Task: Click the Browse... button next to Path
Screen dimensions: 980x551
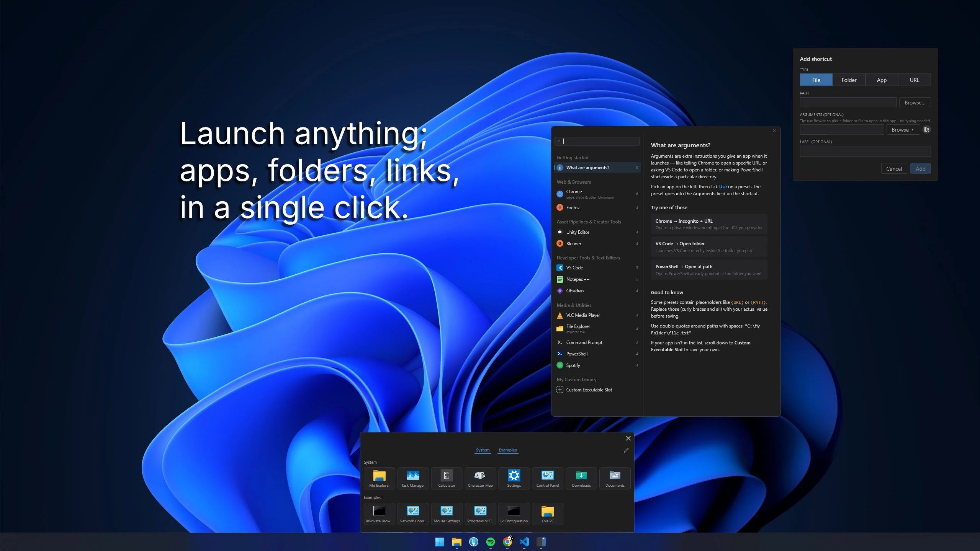Action: pos(915,103)
